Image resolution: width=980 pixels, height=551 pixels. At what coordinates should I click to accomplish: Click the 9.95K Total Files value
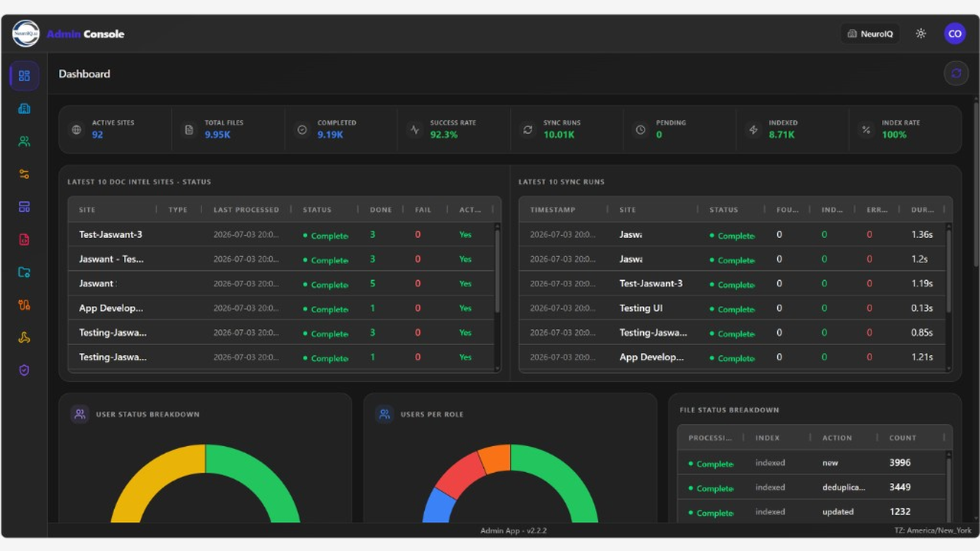pos(217,135)
